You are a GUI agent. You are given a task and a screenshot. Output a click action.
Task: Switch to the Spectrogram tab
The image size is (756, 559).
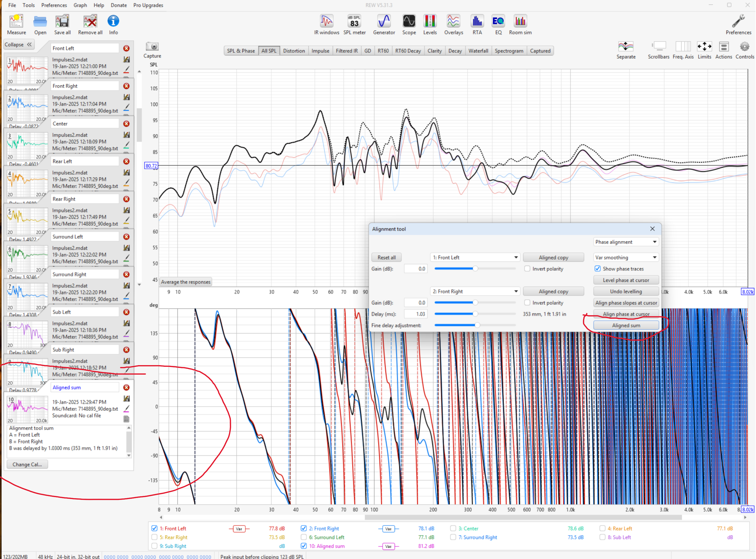click(x=509, y=51)
